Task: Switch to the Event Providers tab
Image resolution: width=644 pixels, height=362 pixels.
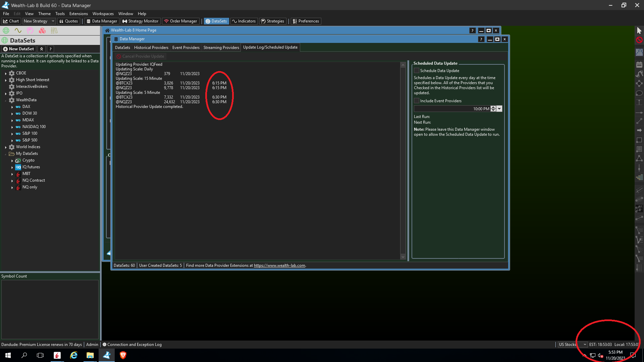Action: [x=186, y=48]
